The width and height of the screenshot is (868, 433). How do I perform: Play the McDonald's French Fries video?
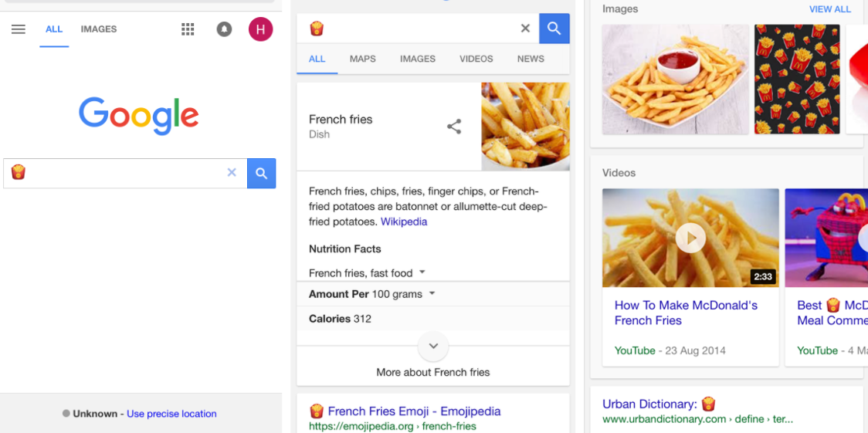pos(690,238)
